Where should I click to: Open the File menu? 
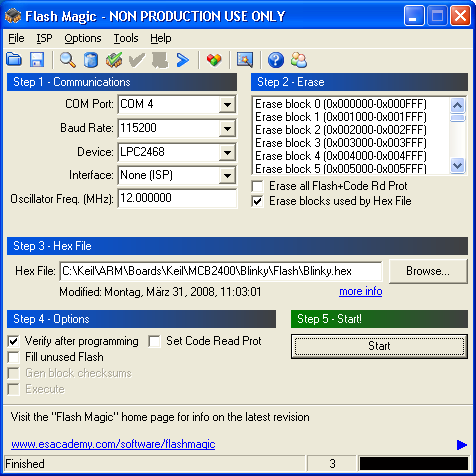(16, 38)
